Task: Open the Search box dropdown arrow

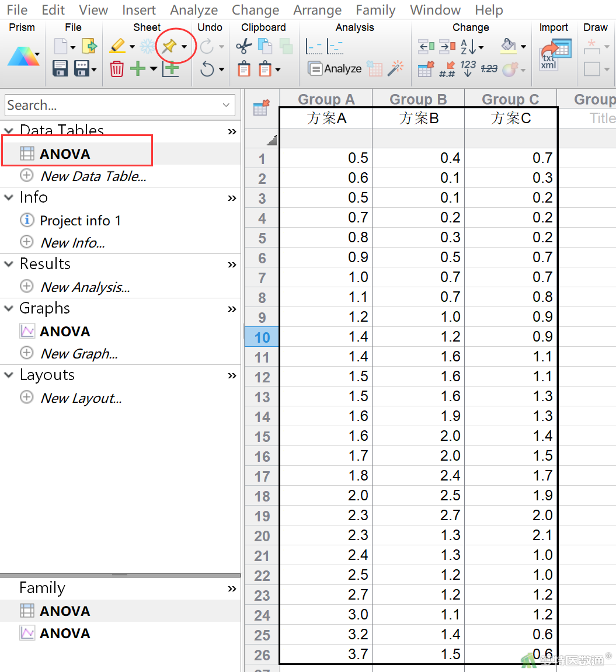Action: [x=226, y=105]
